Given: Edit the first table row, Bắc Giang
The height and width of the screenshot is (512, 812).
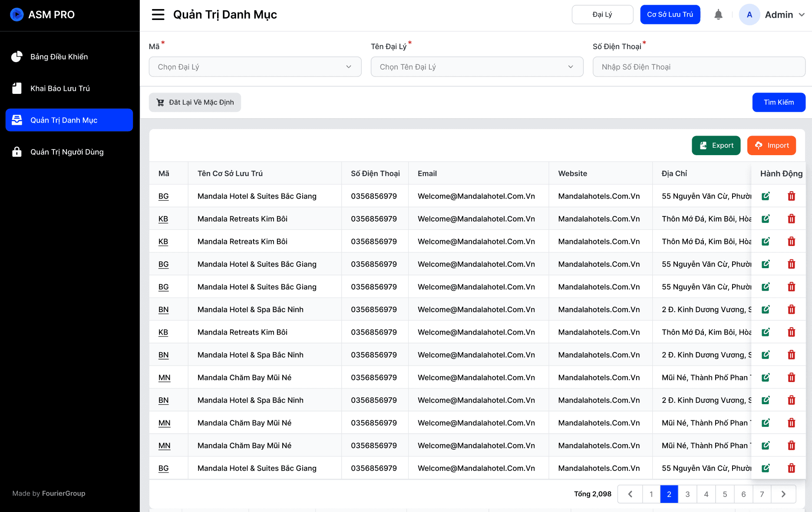Looking at the screenshot, I should pyautogui.click(x=766, y=196).
